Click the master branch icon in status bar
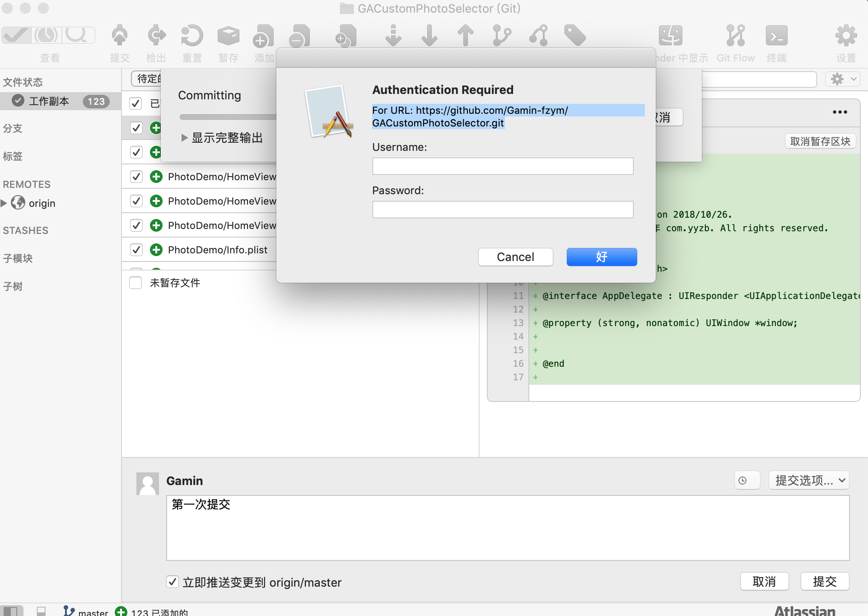Screen dimensions: 868x616 (x=69, y=611)
